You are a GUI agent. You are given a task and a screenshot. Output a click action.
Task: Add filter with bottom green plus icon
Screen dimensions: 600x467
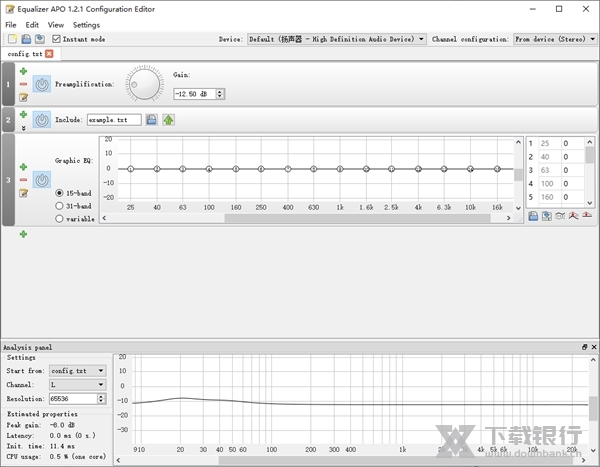[23, 234]
